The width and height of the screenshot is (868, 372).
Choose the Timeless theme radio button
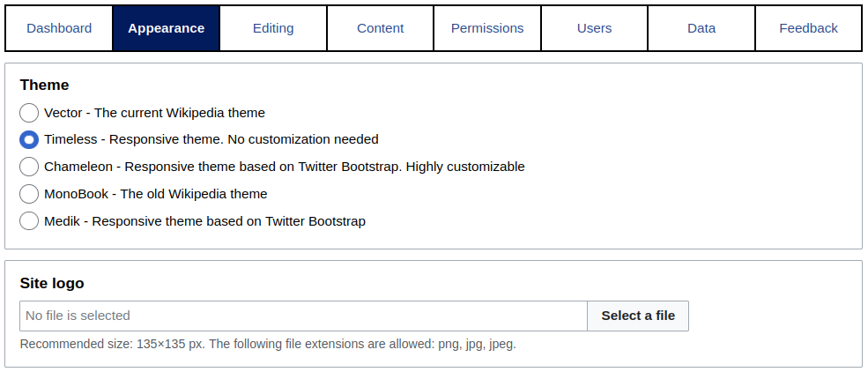pyautogui.click(x=29, y=139)
